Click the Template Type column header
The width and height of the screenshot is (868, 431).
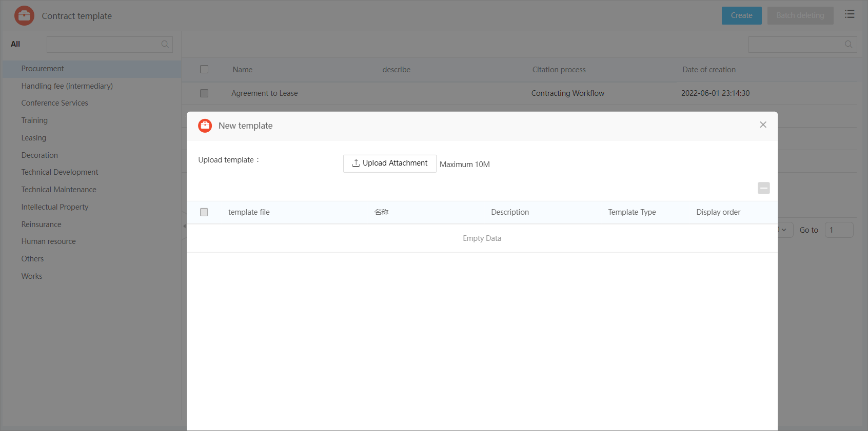click(x=632, y=212)
